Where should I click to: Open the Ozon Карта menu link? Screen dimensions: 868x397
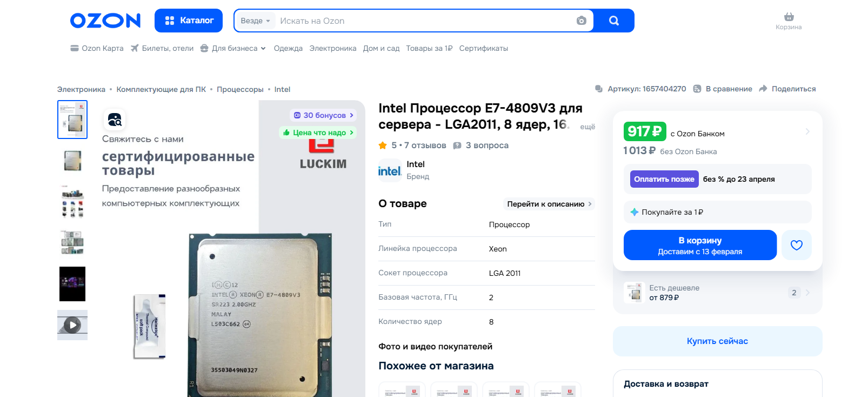coord(103,48)
